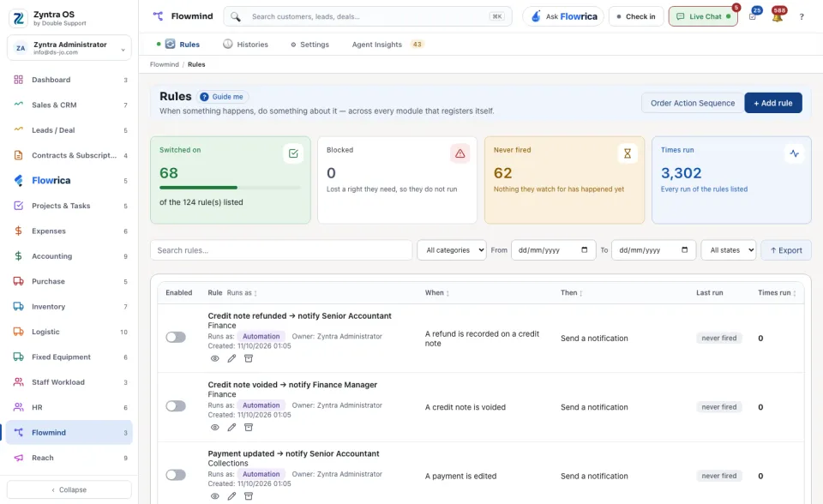The image size is (823, 504).
Task: Click Order Action Sequence button
Action: click(x=693, y=103)
